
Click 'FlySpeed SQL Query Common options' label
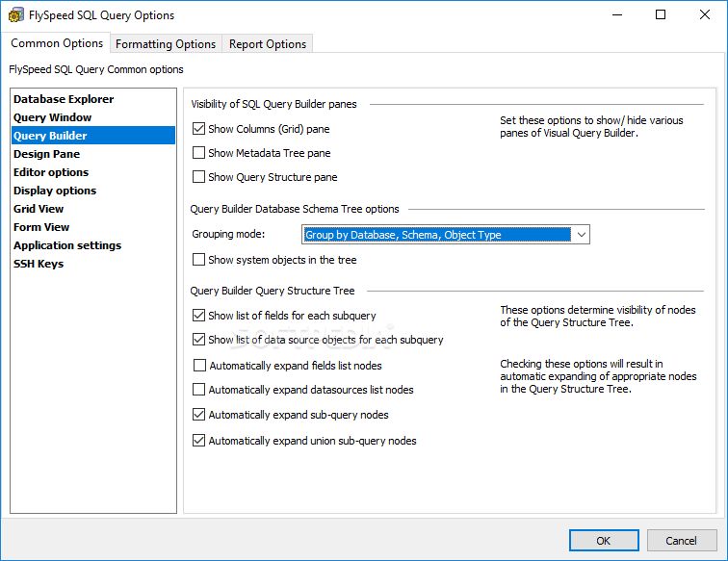(x=96, y=69)
